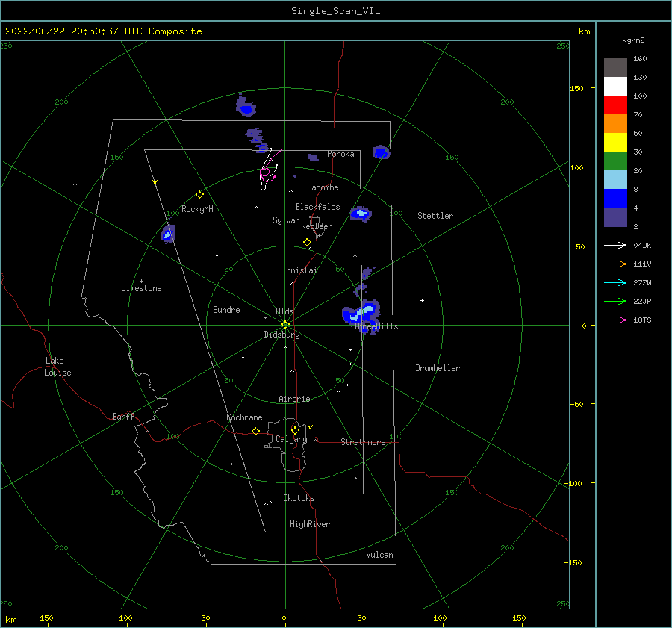
Task: Pick the white 100-130 legend color
Action: coord(615,86)
